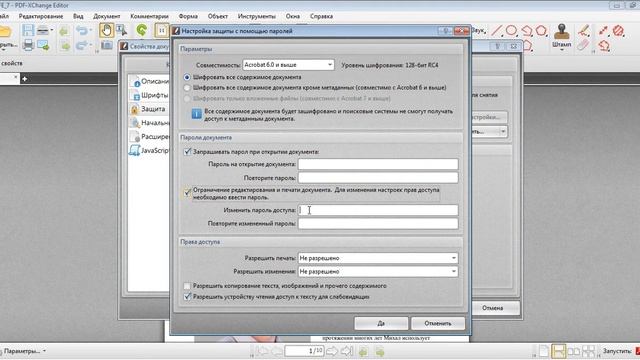
Task: Open 'Разрешить печать' dropdown
Action: point(378,258)
